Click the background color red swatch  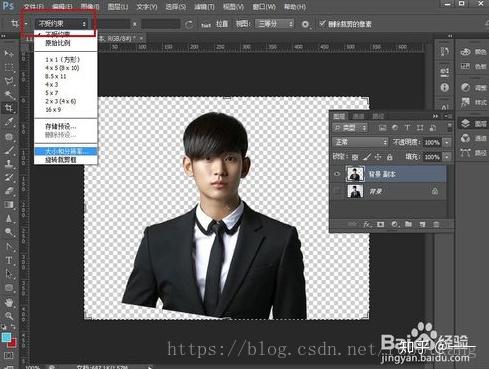pyautogui.click(x=12, y=343)
